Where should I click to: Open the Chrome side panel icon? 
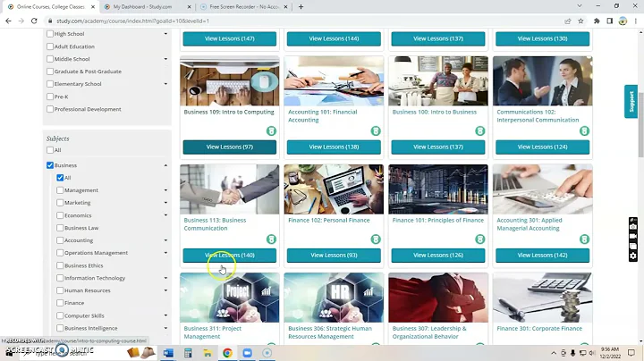[610, 21]
